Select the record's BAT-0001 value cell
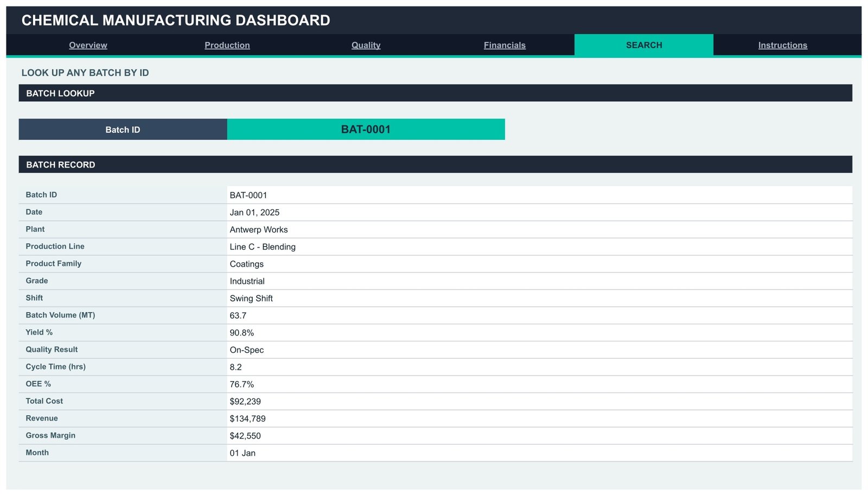The width and height of the screenshot is (868, 496). (x=540, y=195)
